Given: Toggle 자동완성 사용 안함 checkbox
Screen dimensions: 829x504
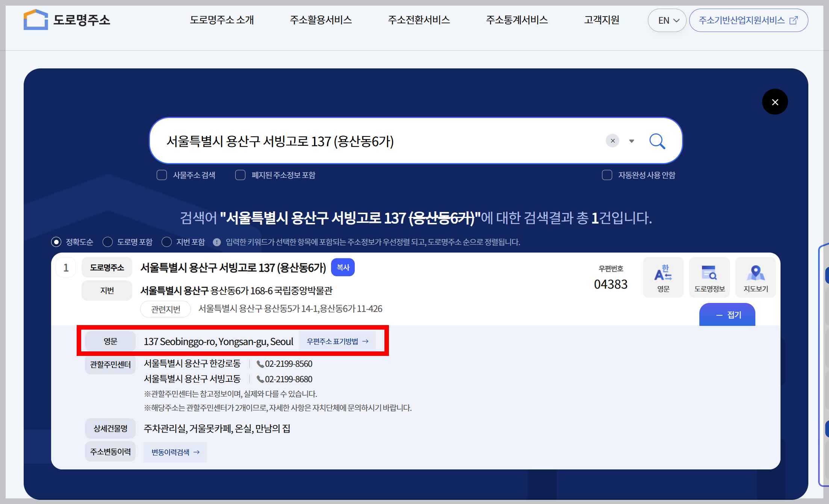Looking at the screenshot, I should pos(607,175).
